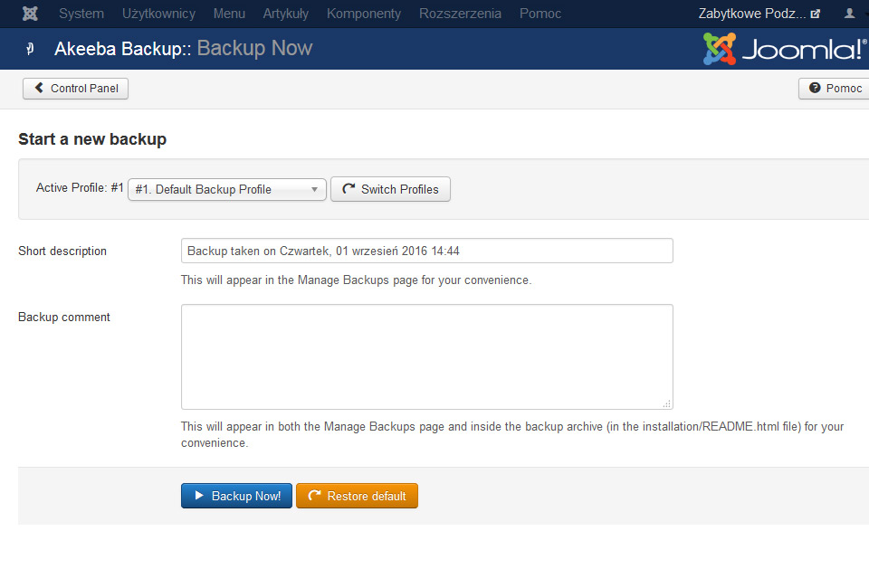Click the external link icon beside site name

[815, 14]
